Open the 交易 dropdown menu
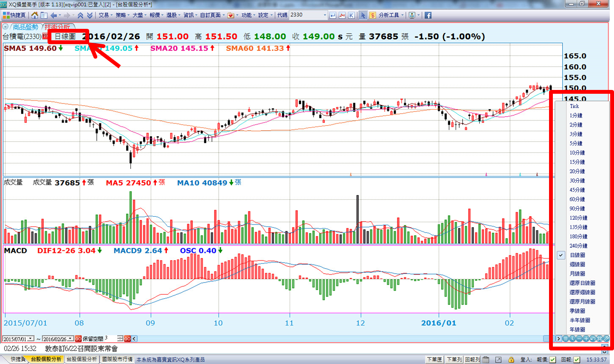The image size is (614, 364). point(105,15)
